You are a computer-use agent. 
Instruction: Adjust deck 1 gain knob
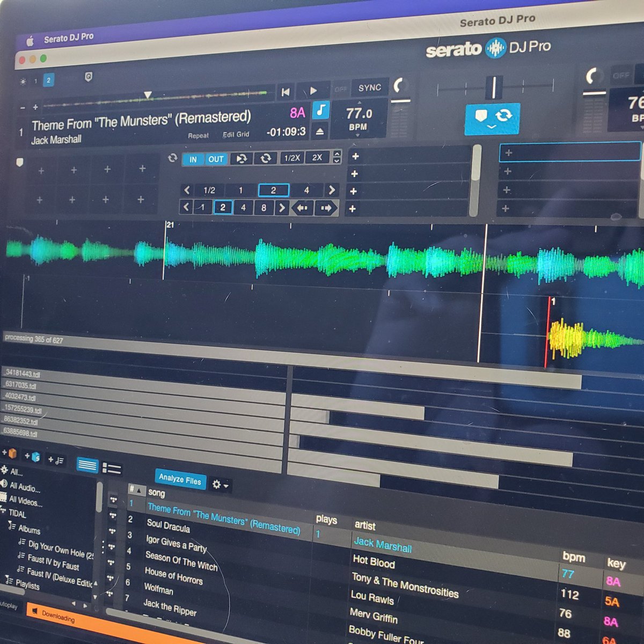pyautogui.click(x=400, y=86)
